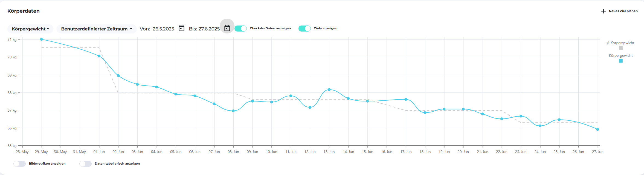This screenshot has width=644, height=175.
Task: Click the Körpergewicht legend label
Action: [621, 56]
